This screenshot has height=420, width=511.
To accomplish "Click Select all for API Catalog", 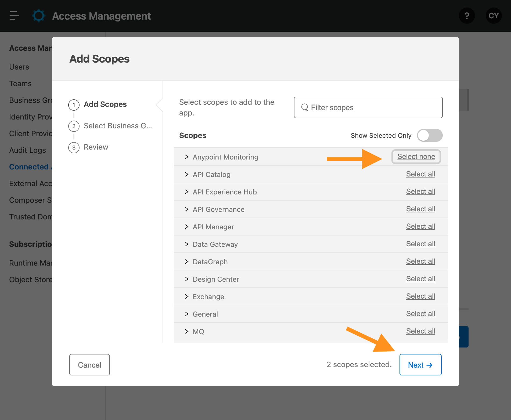I will (x=420, y=174).
